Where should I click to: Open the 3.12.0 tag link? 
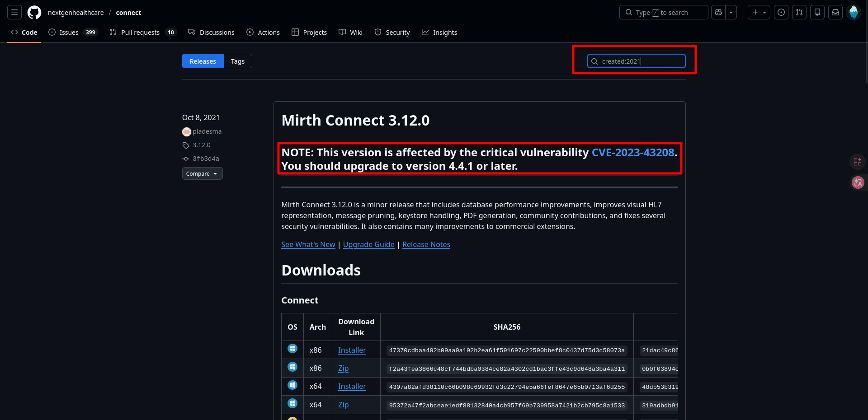tap(202, 145)
